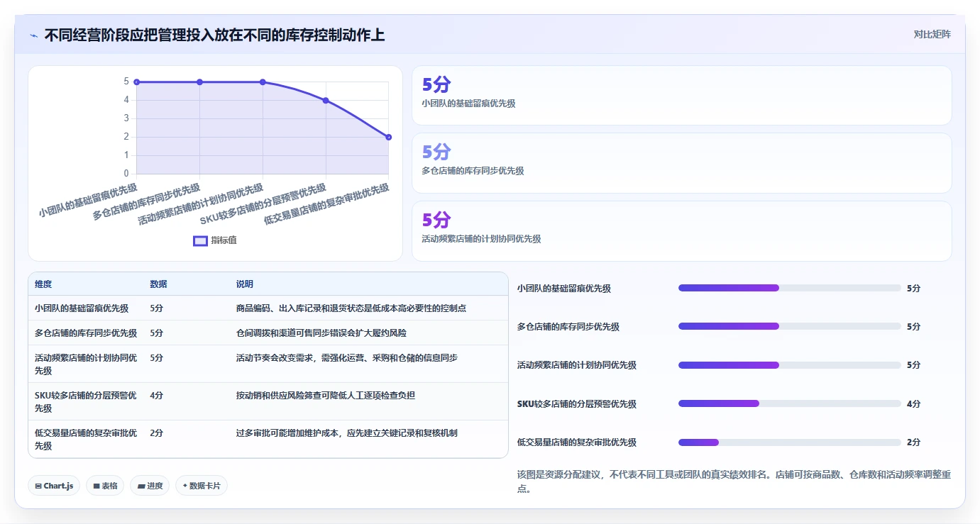This screenshot has height=524, width=980.
Task: Click the pulse icon beside the page title
Action: [x=33, y=35]
